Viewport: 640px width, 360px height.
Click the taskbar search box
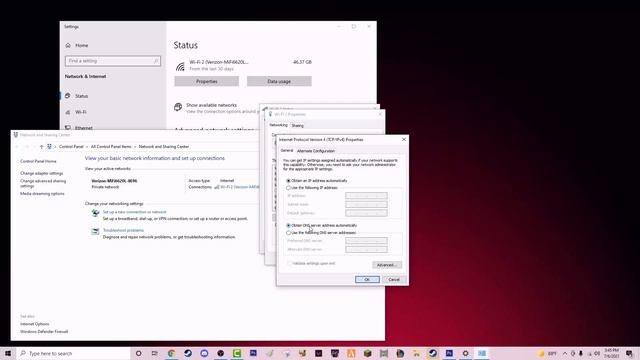pyautogui.click(x=73, y=353)
